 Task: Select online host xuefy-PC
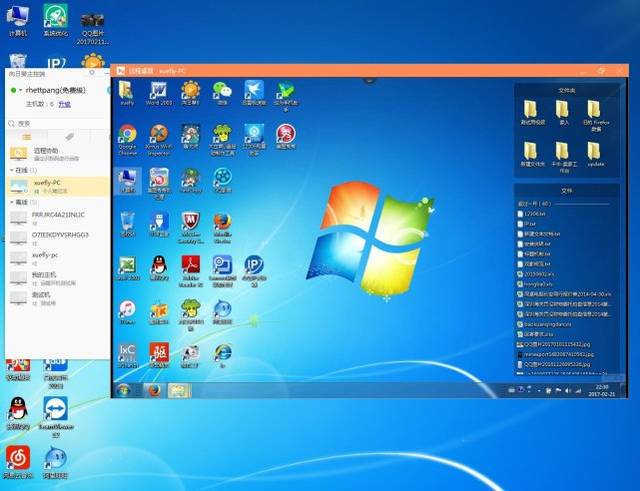point(58,186)
